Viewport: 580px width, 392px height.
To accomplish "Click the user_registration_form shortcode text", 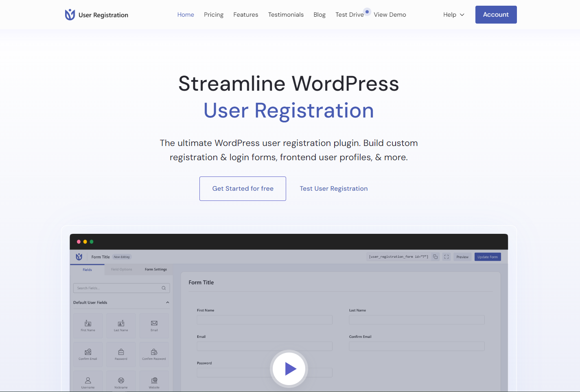I will pos(398,257).
